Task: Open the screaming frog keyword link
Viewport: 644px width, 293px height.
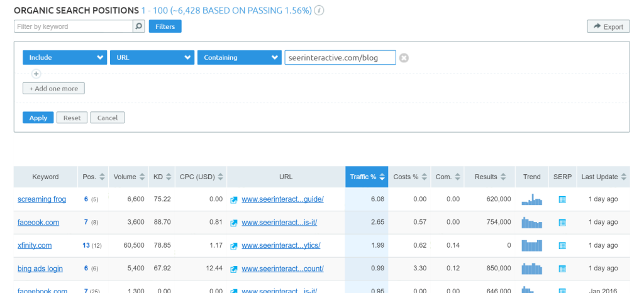Action: (x=42, y=199)
